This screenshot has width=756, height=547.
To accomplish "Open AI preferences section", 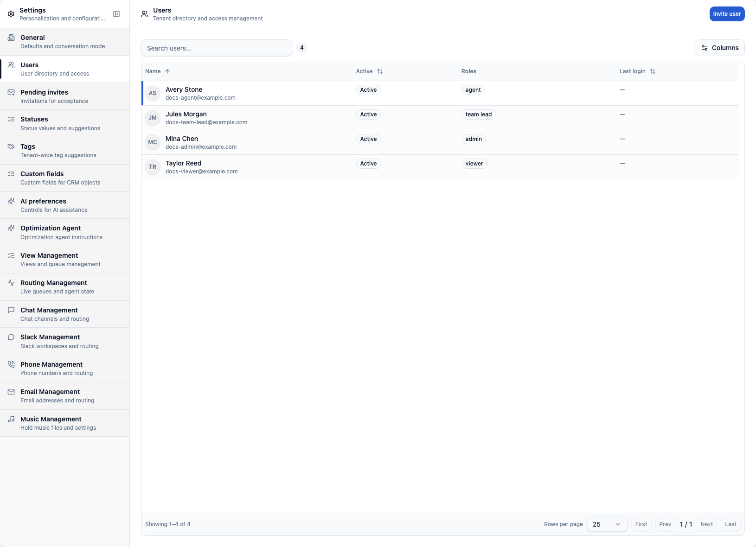I will pyautogui.click(x=65, y=205).
